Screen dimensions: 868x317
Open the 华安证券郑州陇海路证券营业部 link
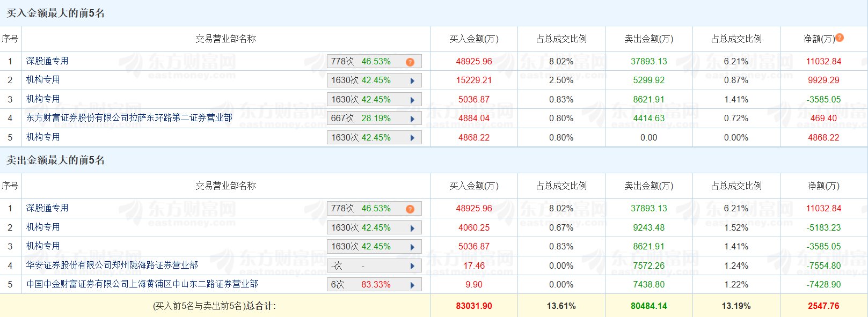pyautogui.click(x=112, y=266)
